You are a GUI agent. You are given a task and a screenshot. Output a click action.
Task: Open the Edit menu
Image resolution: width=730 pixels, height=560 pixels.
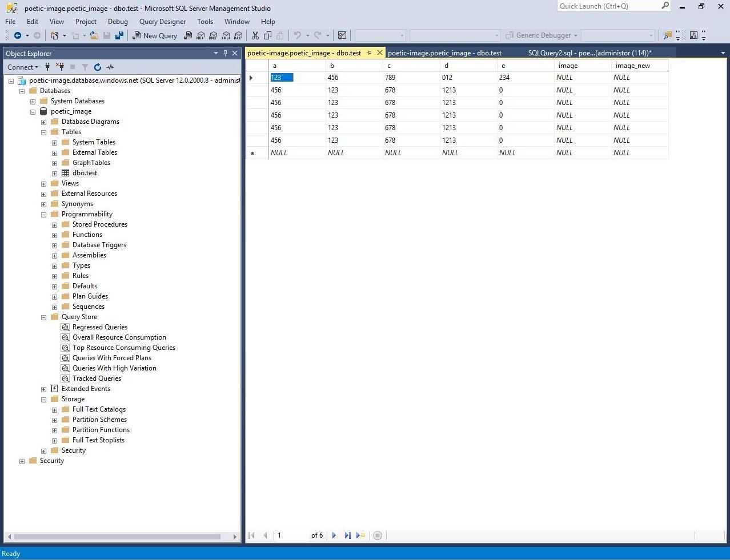click(33, 22)
